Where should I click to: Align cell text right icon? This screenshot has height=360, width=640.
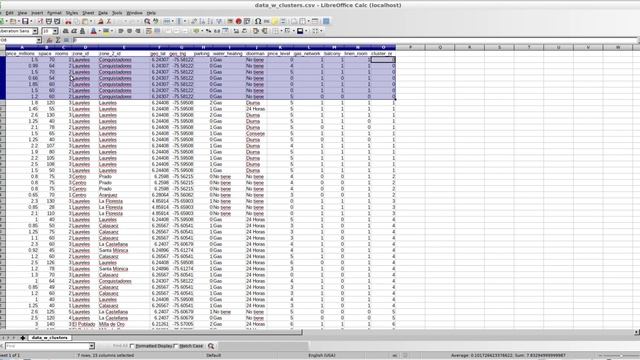click(x=138, y=31)
